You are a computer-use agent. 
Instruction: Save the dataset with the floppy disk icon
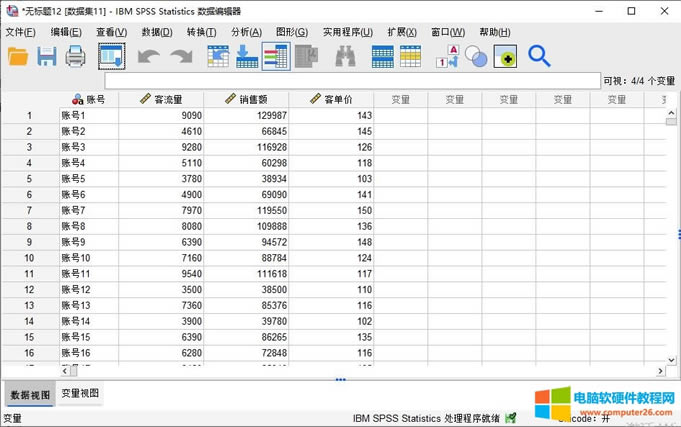coord(47,57)
